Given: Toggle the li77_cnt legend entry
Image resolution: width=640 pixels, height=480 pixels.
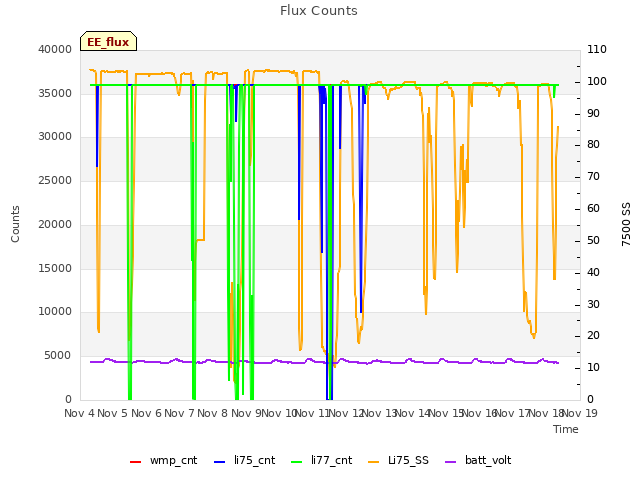Looking at the screenshot, I should pyautogui.click(x=322, y=460).
